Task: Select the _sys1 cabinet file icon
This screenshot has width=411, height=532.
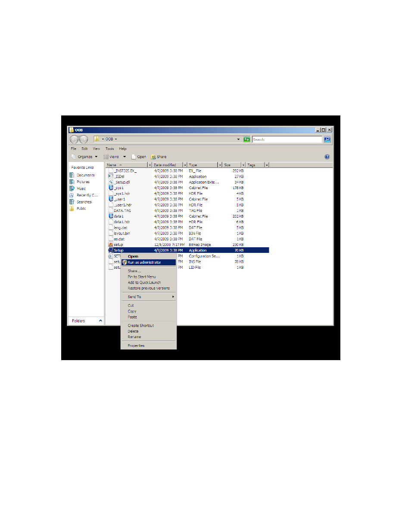Action: click(111, 188)
